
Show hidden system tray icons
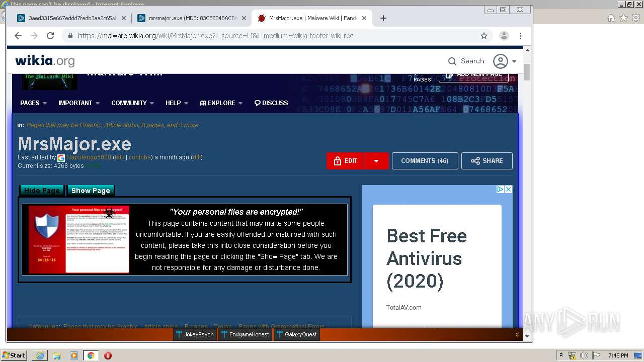point(561,355)
